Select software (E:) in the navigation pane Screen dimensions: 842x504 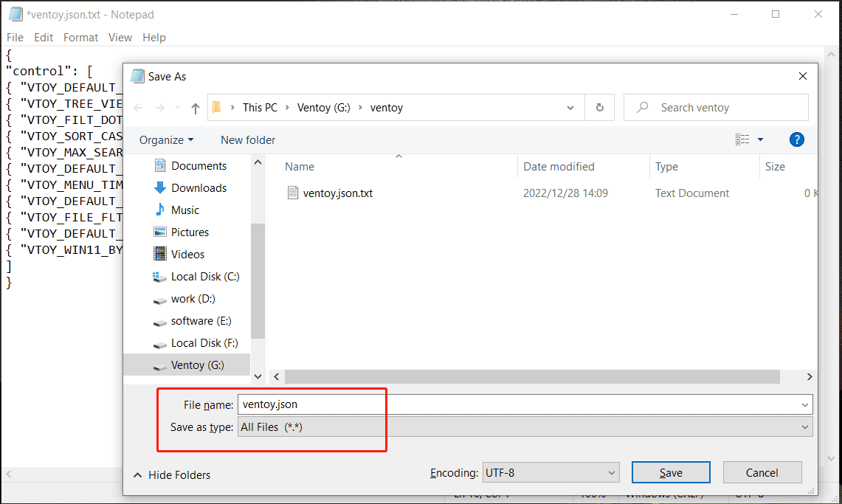201,321
